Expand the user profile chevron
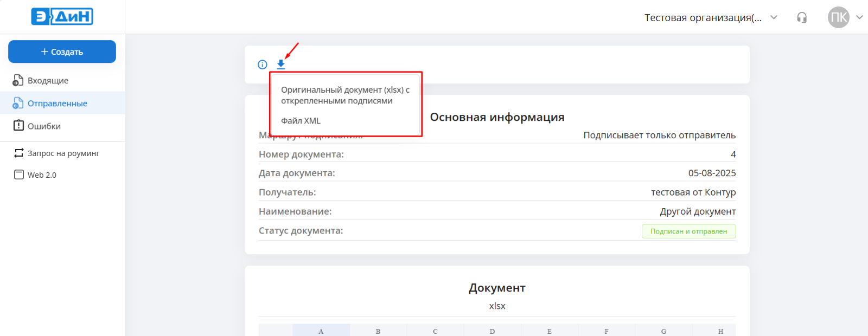 tap(859, 17)
